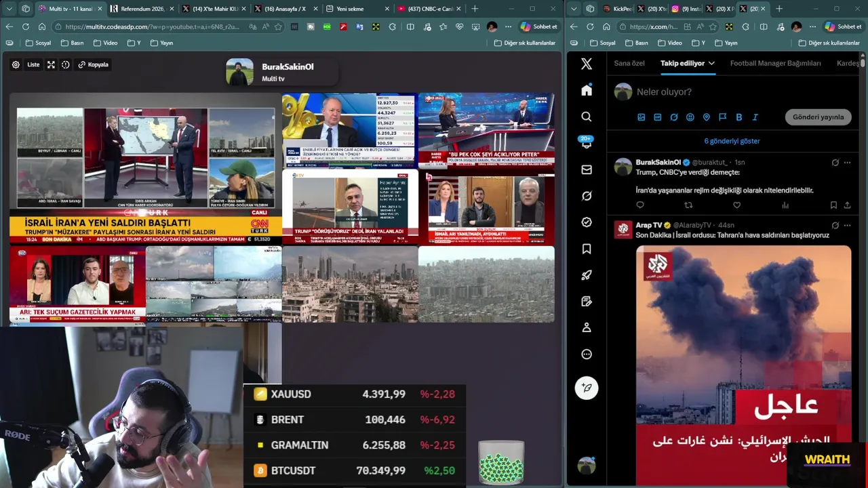Open more options on Arap TV post
This screenshot has width=868, height=488.
[x=847, y=225]
